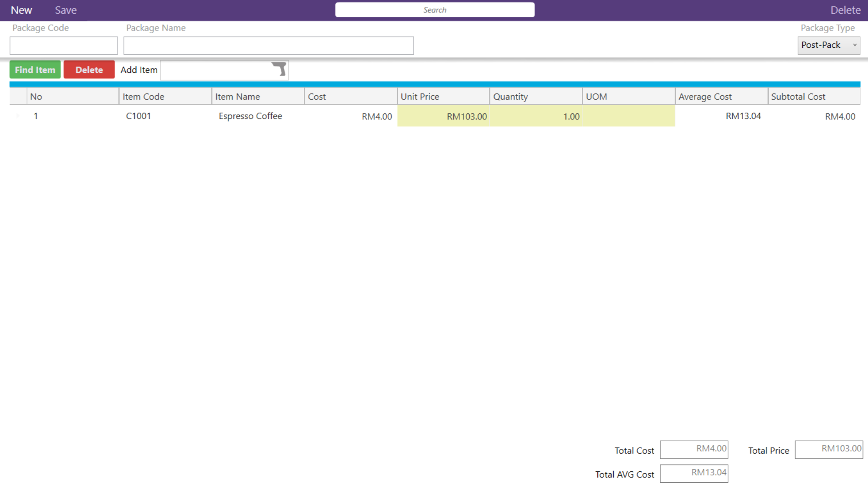Click the Search box
Screen dimensions: 868x485
(435, 10)
